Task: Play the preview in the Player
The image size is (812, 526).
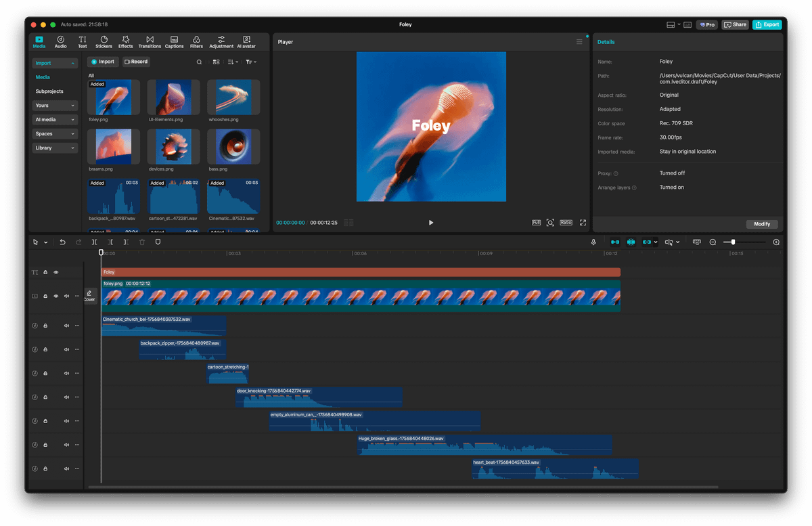Action: [x=431, y=222]
